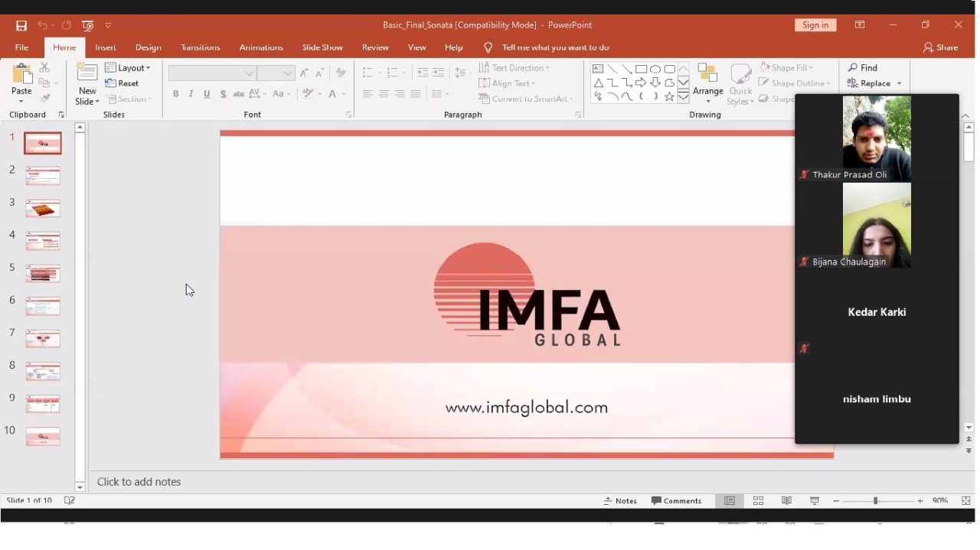The image size is (980, 550).
Task: Toggle Italic formatting
Action: tap(191, 94)
